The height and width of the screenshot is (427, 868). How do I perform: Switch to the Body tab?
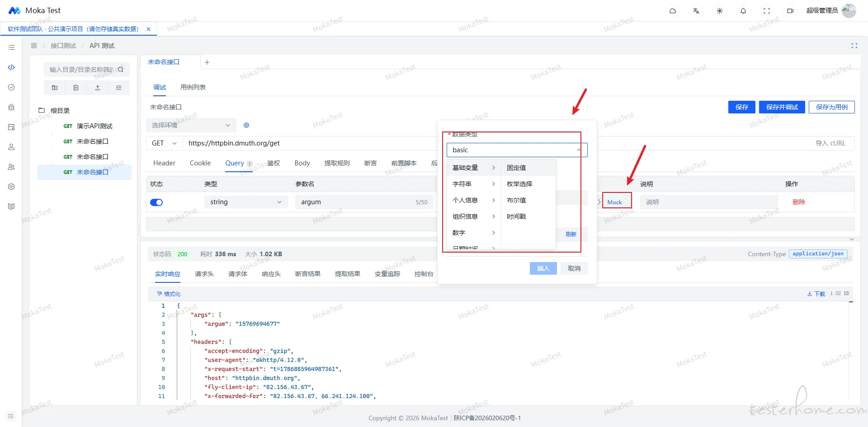(302, 163)
